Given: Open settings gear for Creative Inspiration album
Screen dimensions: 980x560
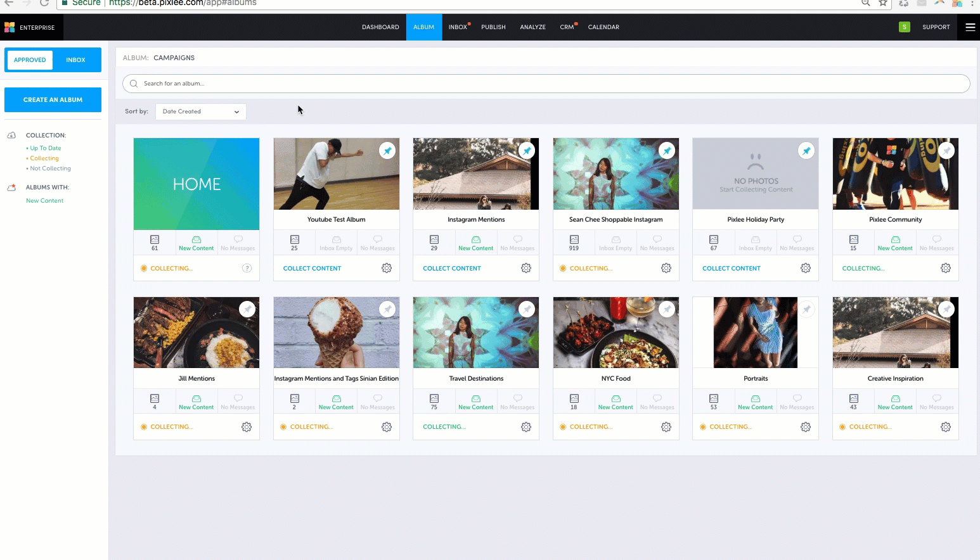Looking at the screenshot, I should pos(945,427).
